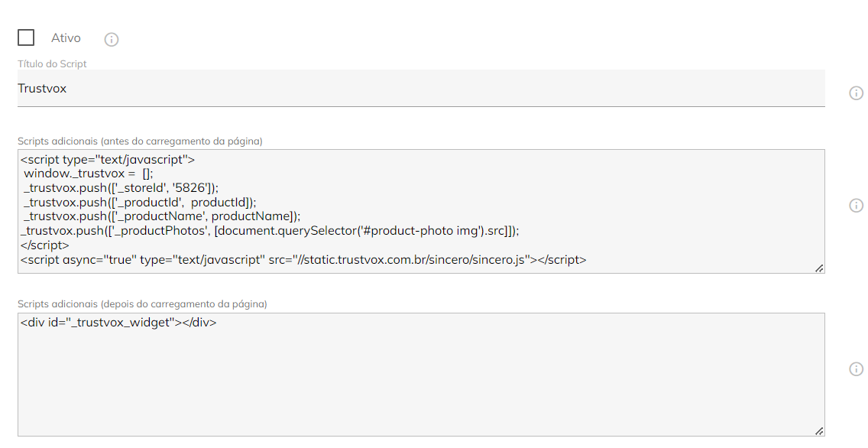868x448 pixels.
Task: Place cursor on the '_productPhotos' code line
Action: coord(270,230)
